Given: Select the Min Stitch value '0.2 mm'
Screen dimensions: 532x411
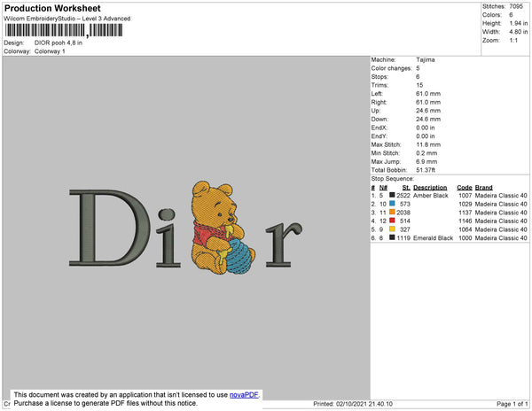Looking at the screenshot, I should 426,153.
